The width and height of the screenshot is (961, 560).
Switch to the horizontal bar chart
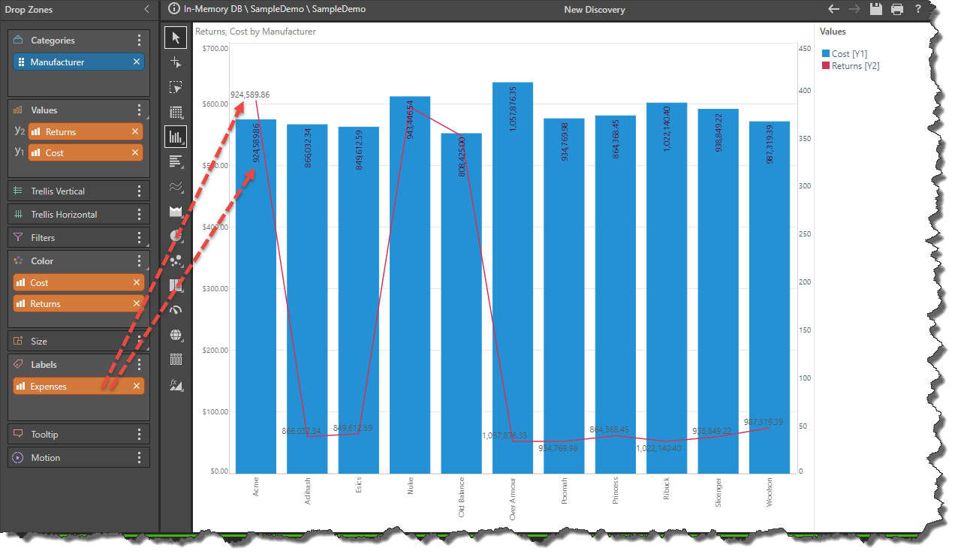tap(176, 161)
